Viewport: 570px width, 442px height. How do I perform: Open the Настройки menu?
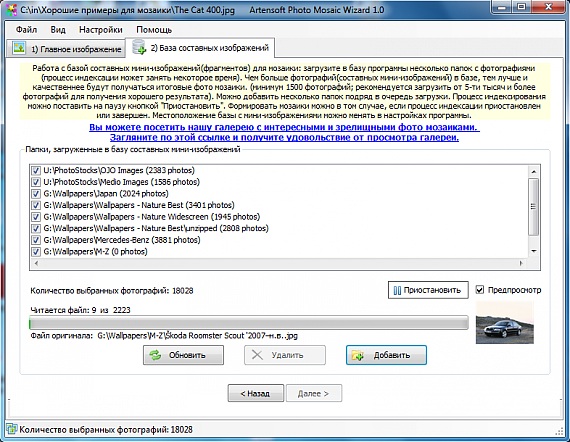click(101, 30)
